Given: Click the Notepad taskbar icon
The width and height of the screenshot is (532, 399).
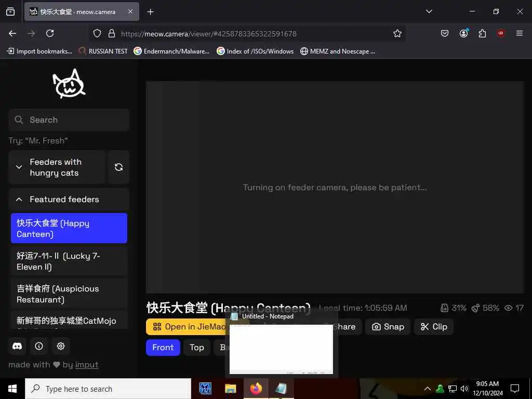Looking at the screenshot, I should (281, 389).
